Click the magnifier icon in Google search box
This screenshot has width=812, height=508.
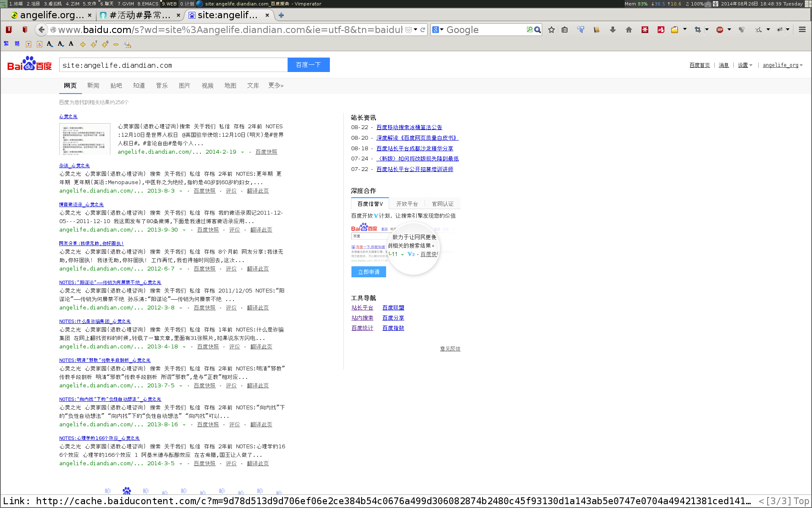pos(538,30)
